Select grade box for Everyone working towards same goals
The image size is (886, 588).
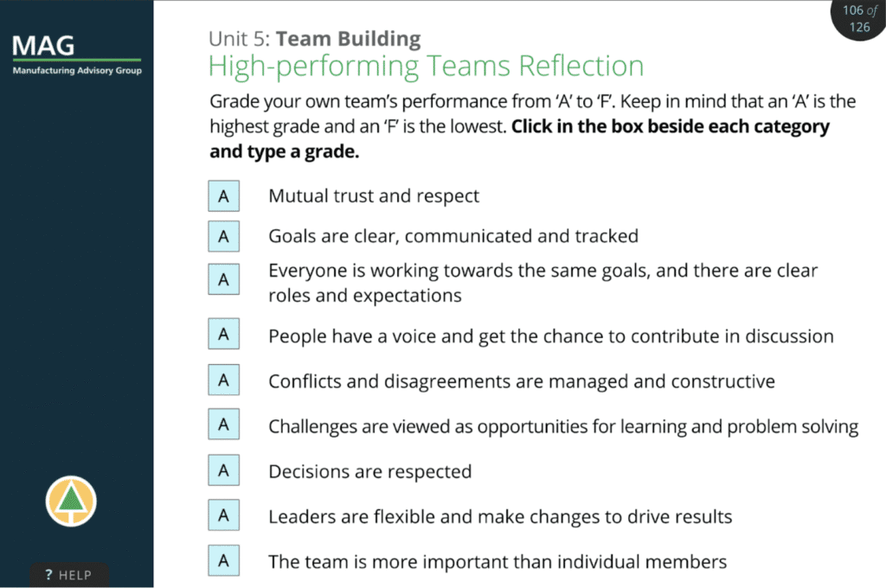[x=224, y=279]
